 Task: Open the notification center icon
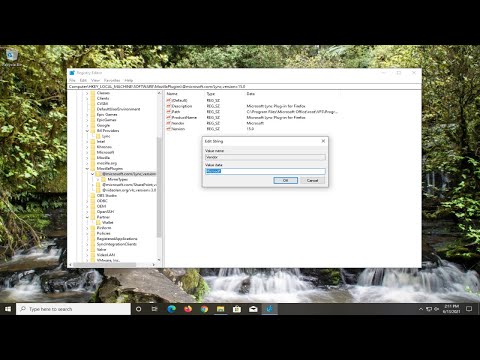tap(469, 309)
